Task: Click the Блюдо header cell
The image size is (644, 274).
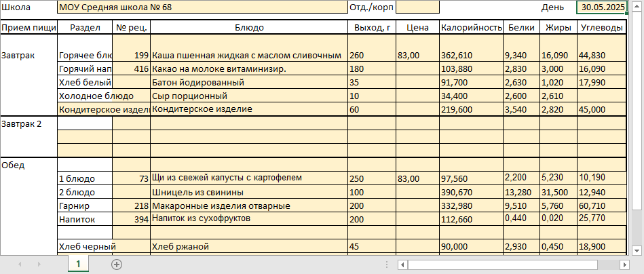Action: click(x=249, y=28)
